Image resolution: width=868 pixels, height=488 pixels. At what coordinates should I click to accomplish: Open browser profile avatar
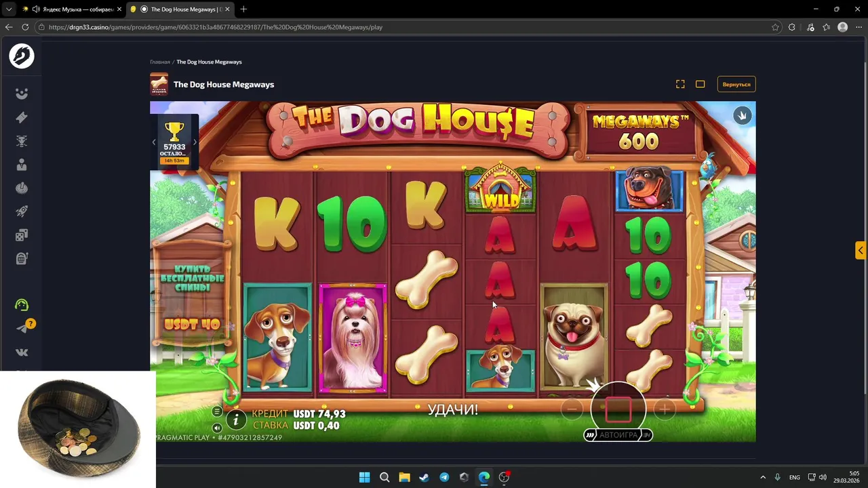843,27
